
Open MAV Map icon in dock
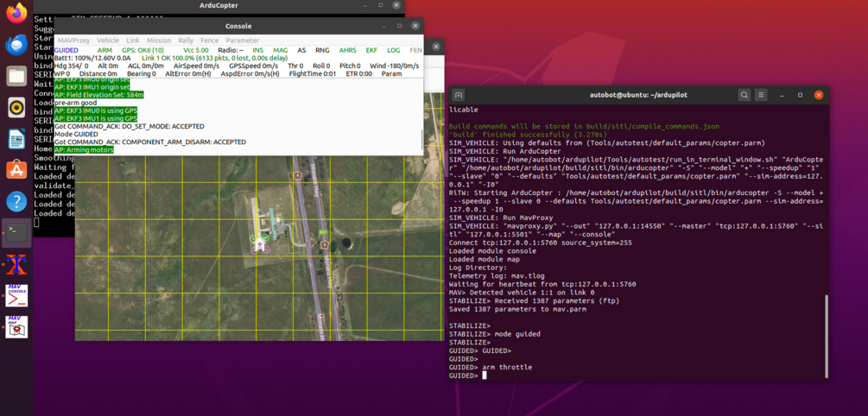[16, 327]
